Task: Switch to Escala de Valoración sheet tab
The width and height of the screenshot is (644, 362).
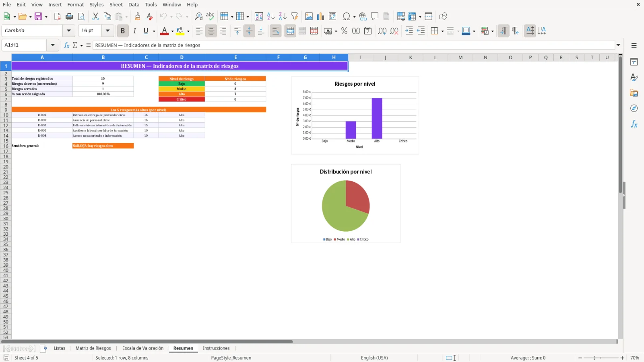Action: [x=143, y=348]
